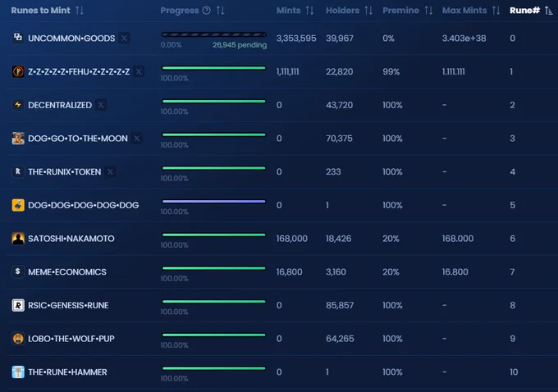Click the Progress column header label
This screenshot has height=392, width=558.
coord(180,11)
